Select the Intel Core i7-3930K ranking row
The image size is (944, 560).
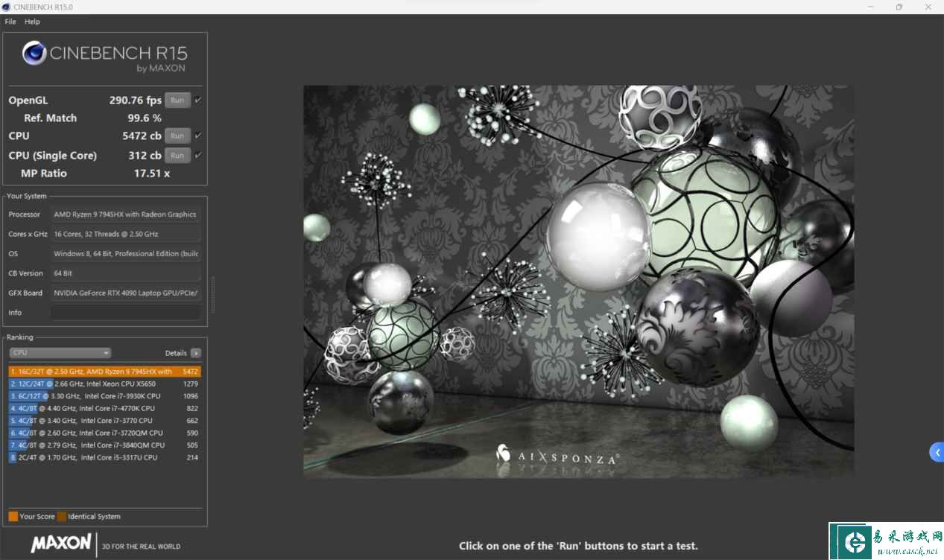tap(104, 396)
